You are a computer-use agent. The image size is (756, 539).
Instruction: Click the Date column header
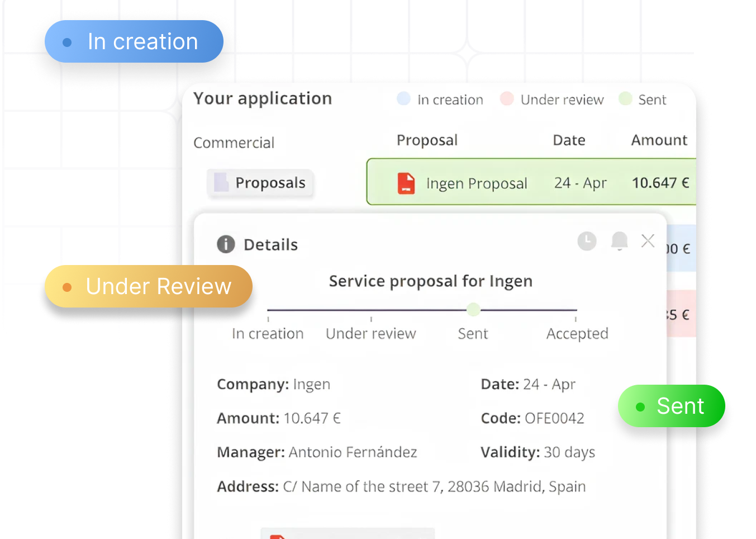coord(569,140)
